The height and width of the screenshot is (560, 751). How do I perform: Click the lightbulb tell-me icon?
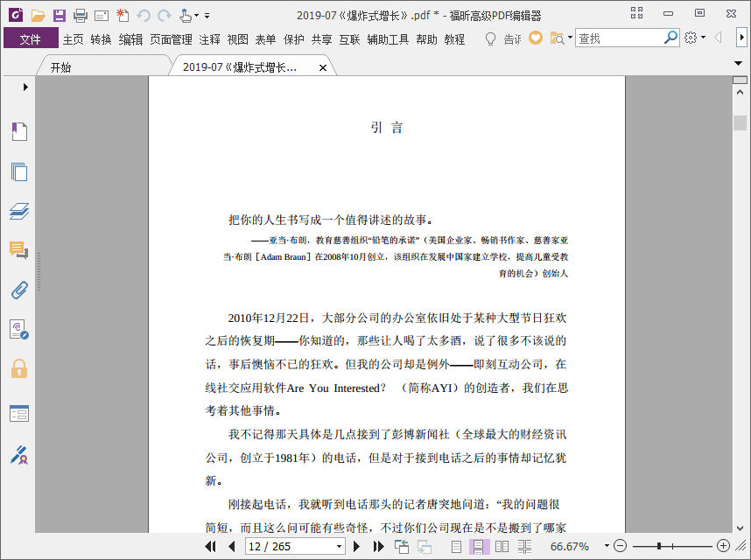tap(490, 38)
